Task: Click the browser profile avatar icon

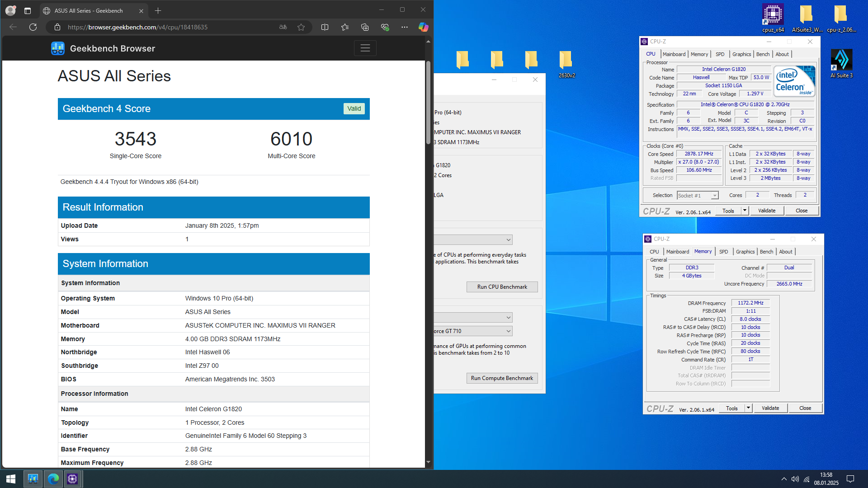Action: pos(10,10)
